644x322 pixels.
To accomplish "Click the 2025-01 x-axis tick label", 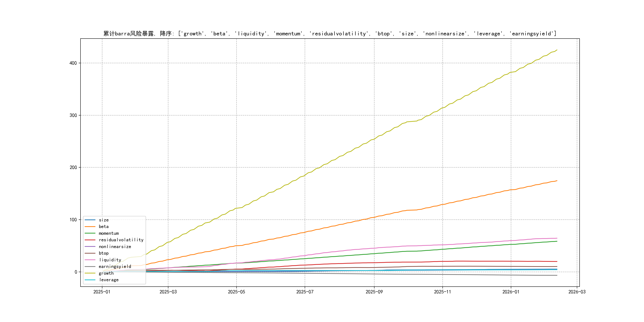I will click(x=102, y=292).
